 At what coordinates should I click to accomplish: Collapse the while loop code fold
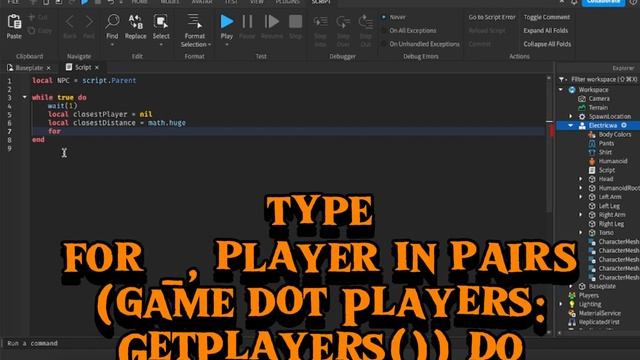24,97
